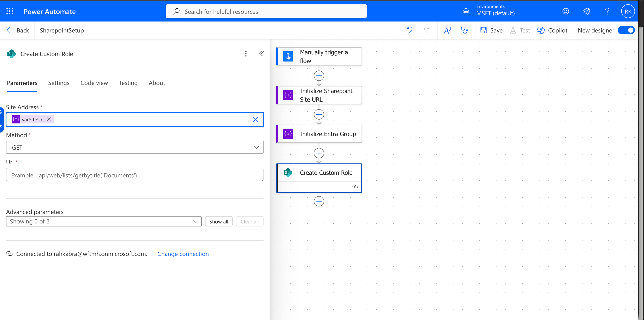Click the Test flask button
The width and height of the screenshot is (644, 320).
pyautogui.click(x=520, y=30)
